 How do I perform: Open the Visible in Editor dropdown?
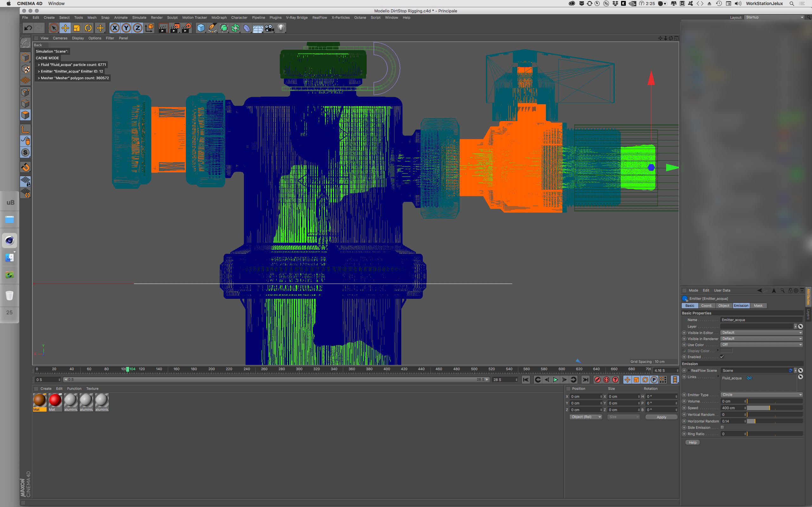point(761,333)
